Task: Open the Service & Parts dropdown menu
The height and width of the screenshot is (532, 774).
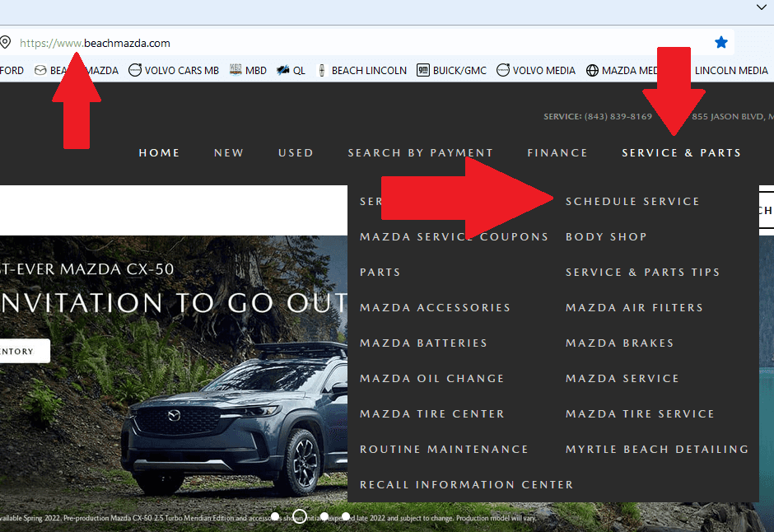Action: [681, 152]
